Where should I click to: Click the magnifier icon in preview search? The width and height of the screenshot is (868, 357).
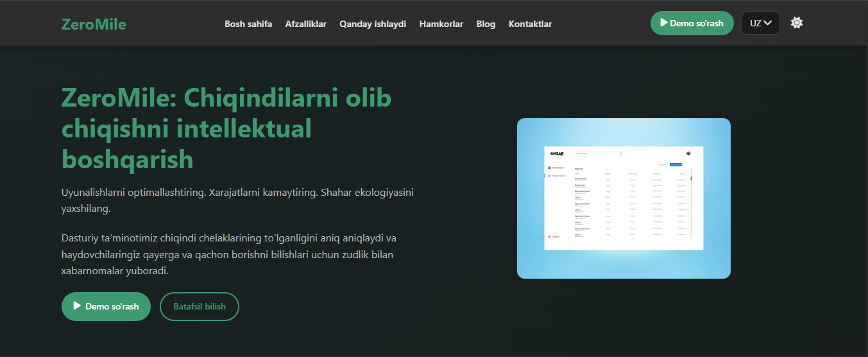click(x=621, y=153)
